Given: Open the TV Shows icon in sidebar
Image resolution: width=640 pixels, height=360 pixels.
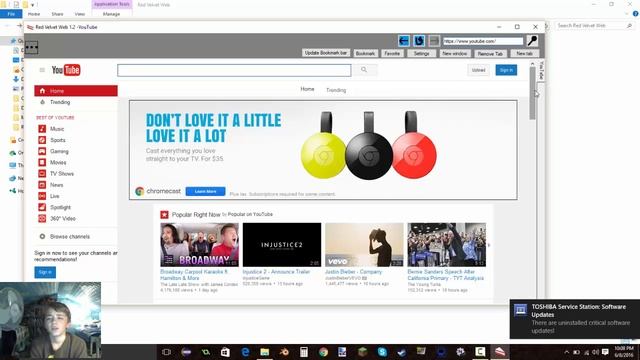Looking at the screenshot, I should [x=42, y=173].
